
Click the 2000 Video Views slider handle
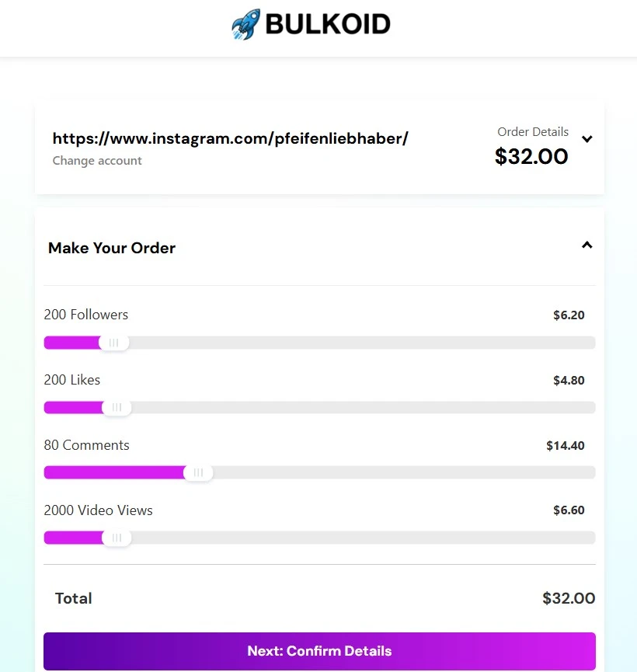pos(117,537)
